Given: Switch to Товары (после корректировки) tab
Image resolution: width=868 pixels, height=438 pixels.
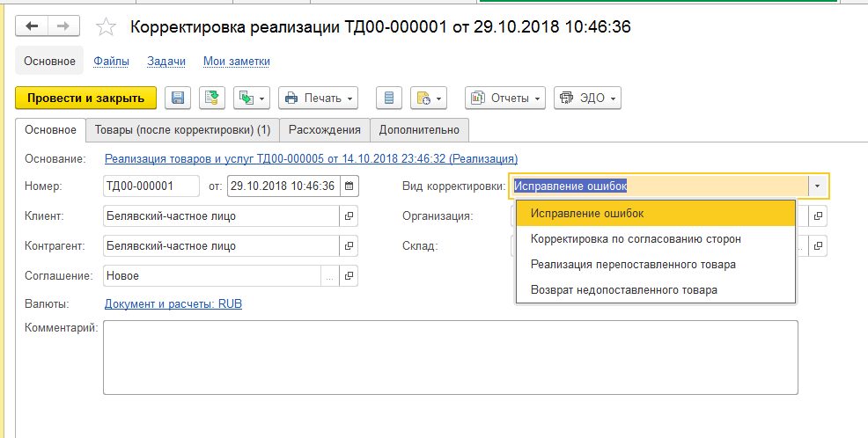Looking at the screenshot, I should (x=183, y=130).
